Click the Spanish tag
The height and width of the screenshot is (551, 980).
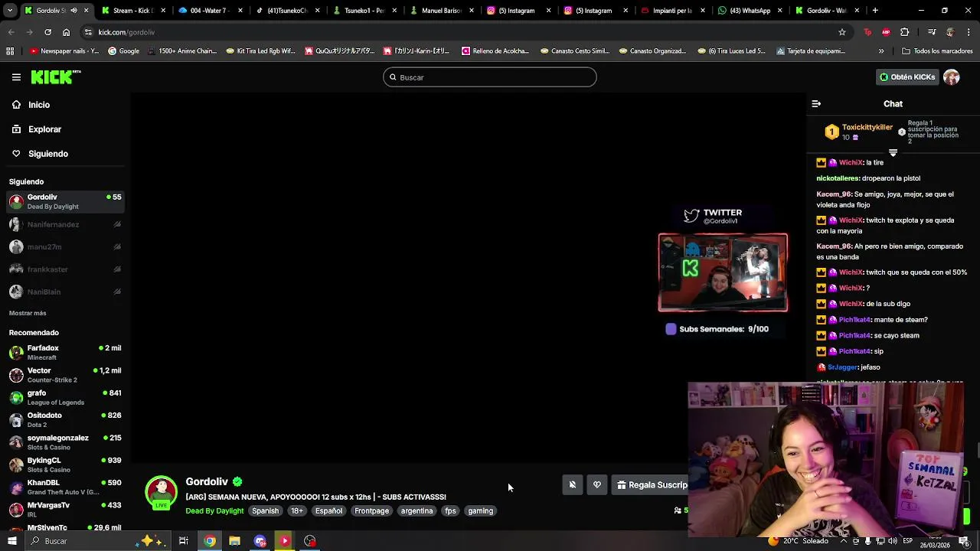[x=266, y=511]
